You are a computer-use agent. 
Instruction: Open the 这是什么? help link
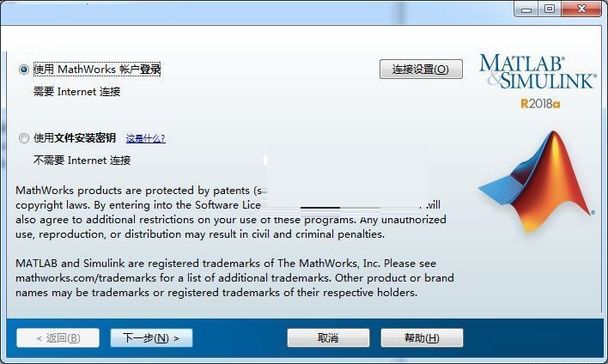coord(146,138)
